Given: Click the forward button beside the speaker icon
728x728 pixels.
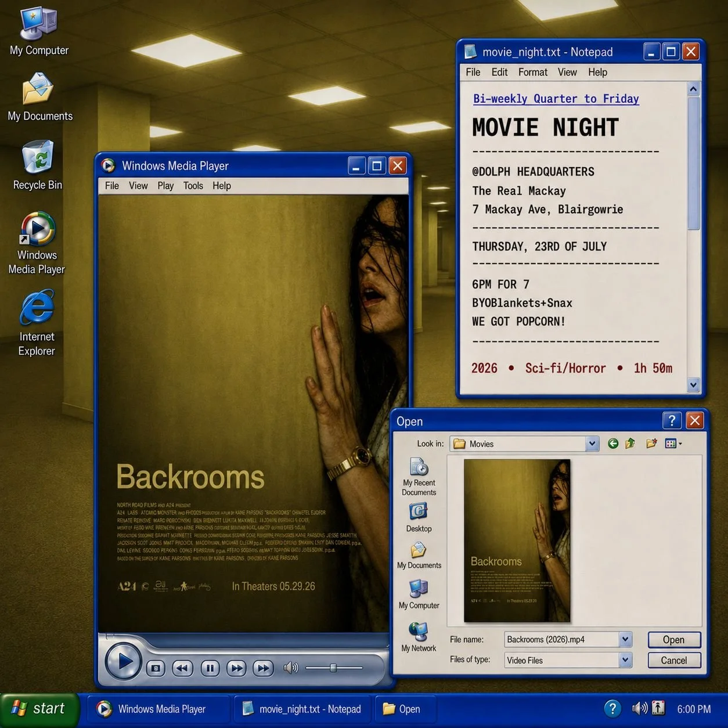Looking at the screenshot, I should point(264,668).
